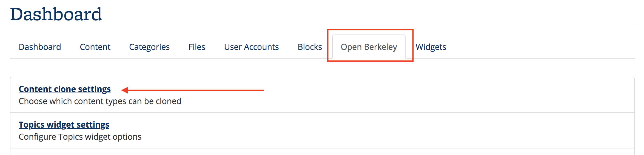Select the Categories tab

pos(149,47)
